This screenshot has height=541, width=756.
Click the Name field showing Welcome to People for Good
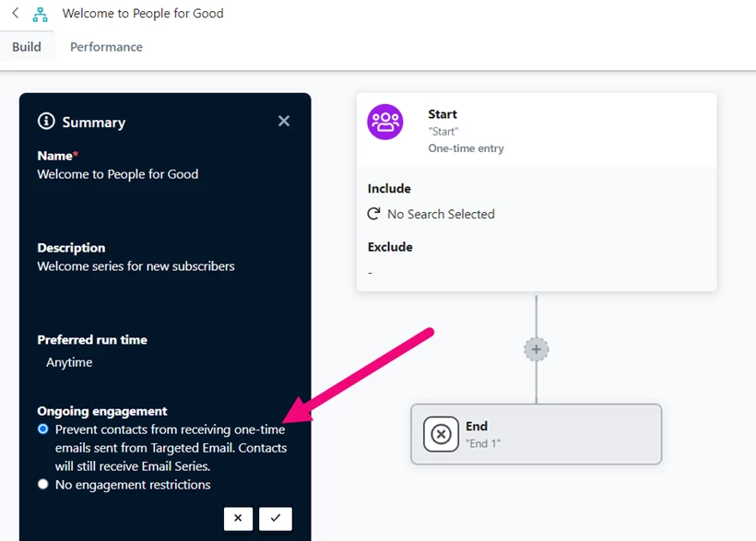pos(117,173)
